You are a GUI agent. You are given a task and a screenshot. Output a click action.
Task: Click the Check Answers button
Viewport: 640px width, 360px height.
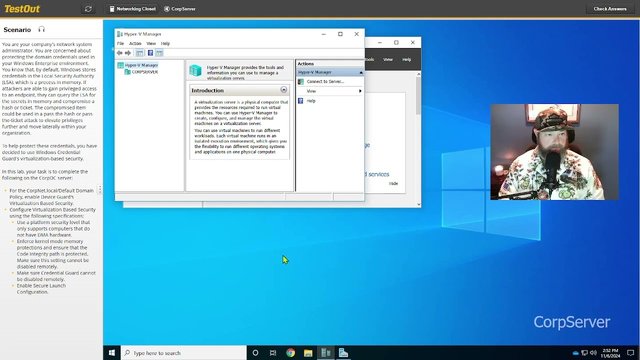point(610,9)
